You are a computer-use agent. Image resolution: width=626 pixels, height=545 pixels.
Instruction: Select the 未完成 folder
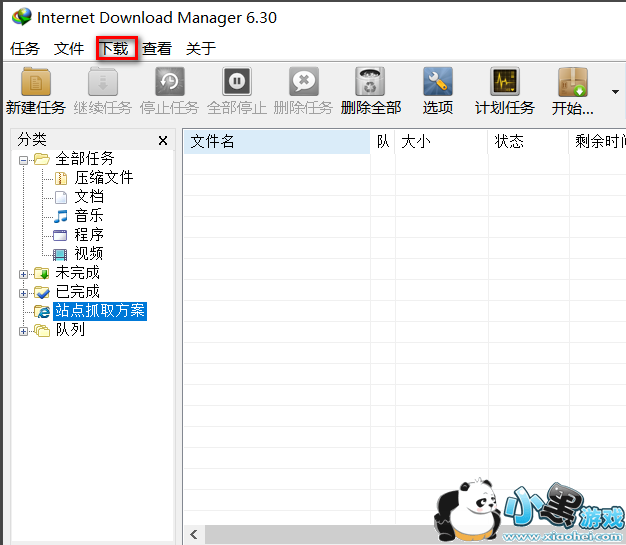coord(77,273)
